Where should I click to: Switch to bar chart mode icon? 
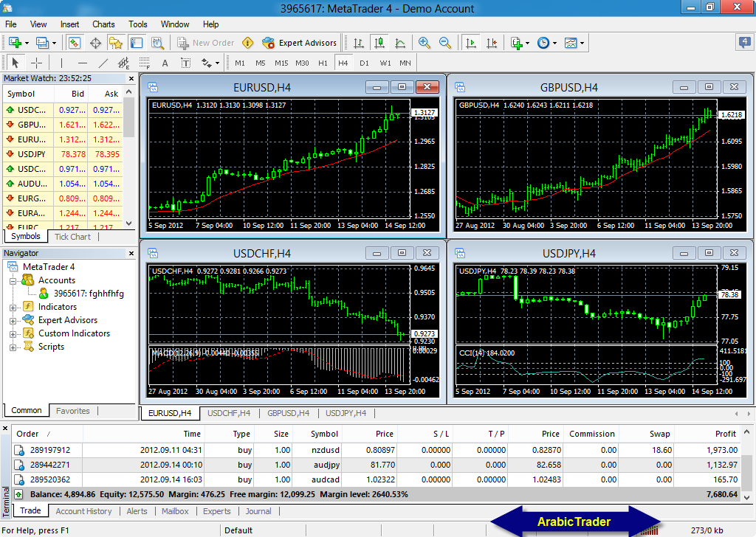click(359, 43)
